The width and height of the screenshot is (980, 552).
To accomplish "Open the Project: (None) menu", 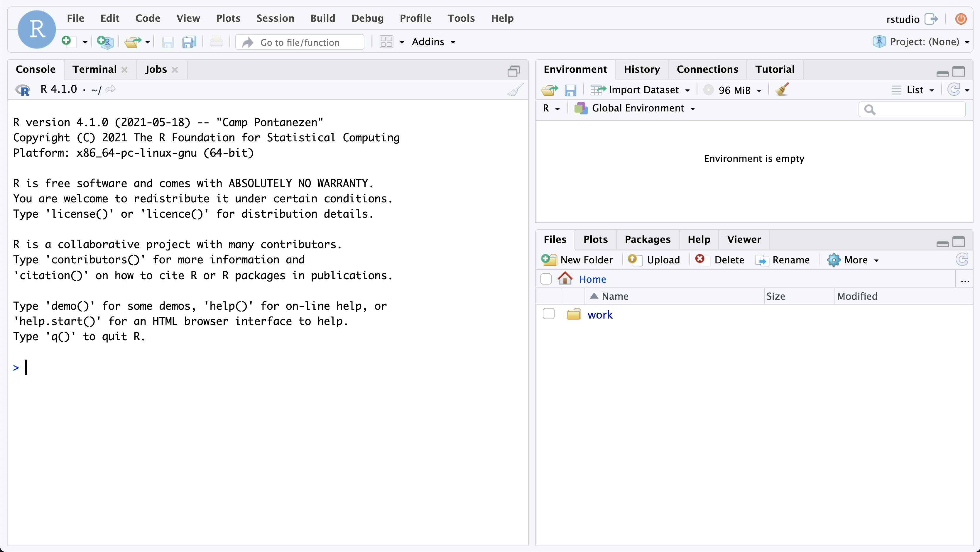I will coord(921,42).
